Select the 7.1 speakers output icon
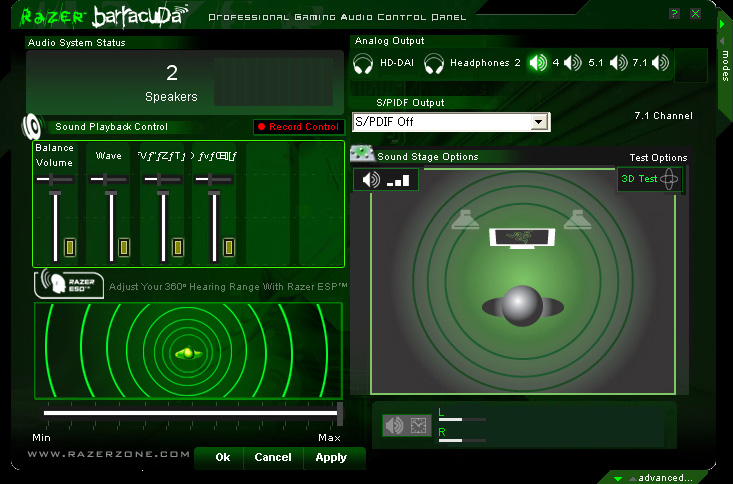This screenshot has width=733, height=484. [661, 63]
